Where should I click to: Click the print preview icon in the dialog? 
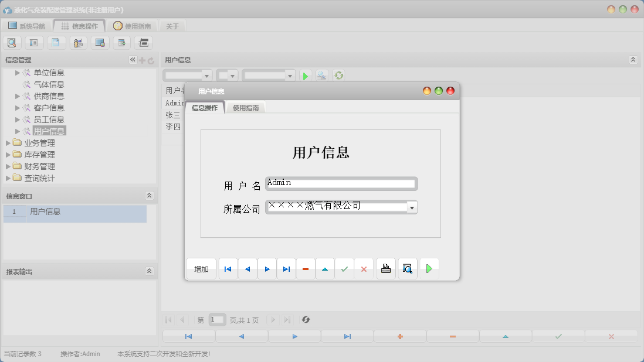[407, 268]
